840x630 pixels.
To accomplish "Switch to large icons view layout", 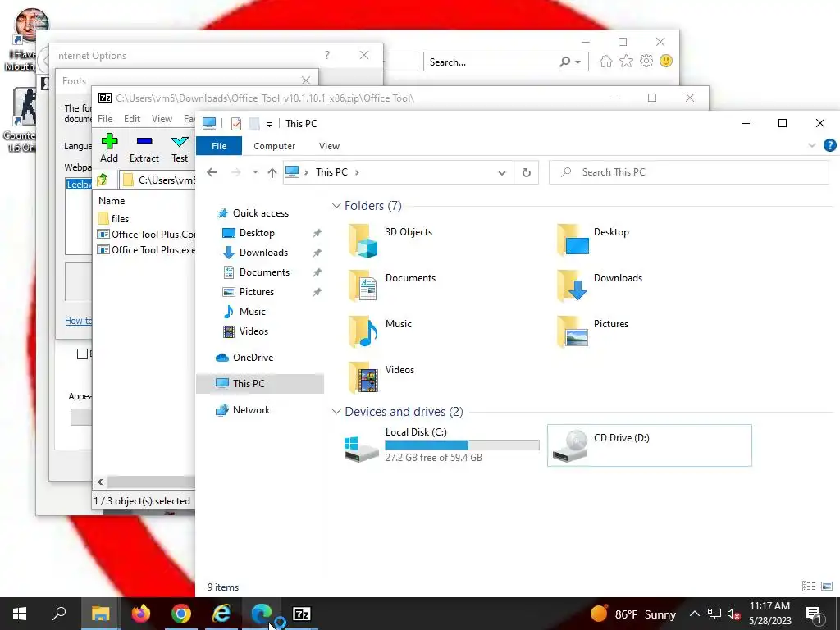I will coord(827,586).
